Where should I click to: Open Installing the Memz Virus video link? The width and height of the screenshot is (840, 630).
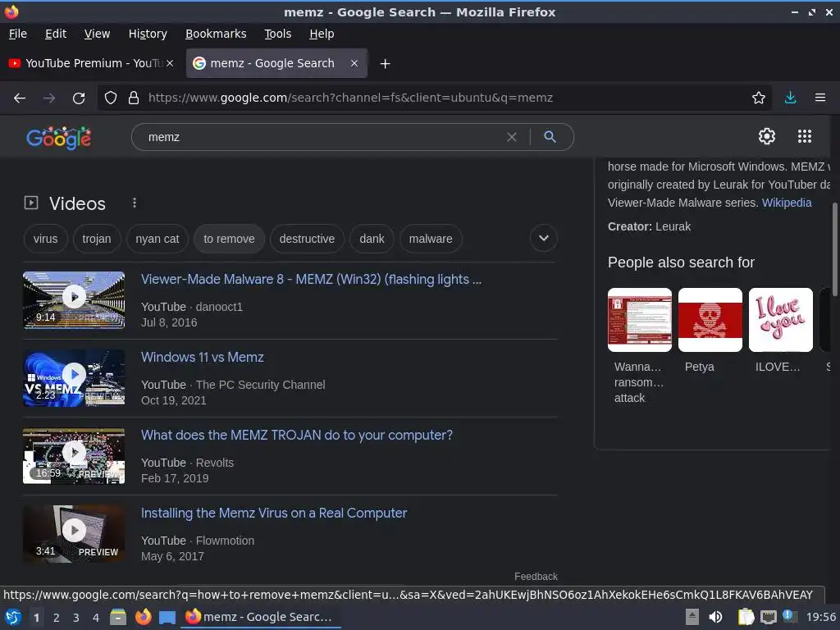coord(274,514)
